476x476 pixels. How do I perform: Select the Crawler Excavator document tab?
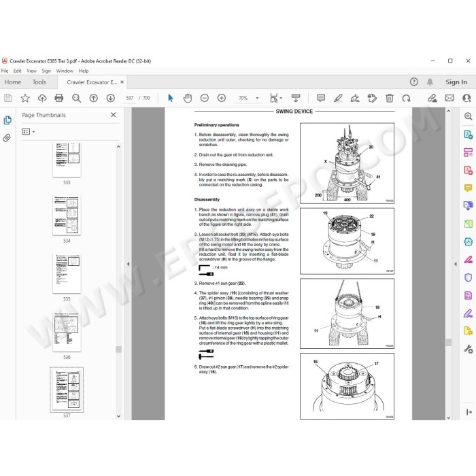(92, 82)
